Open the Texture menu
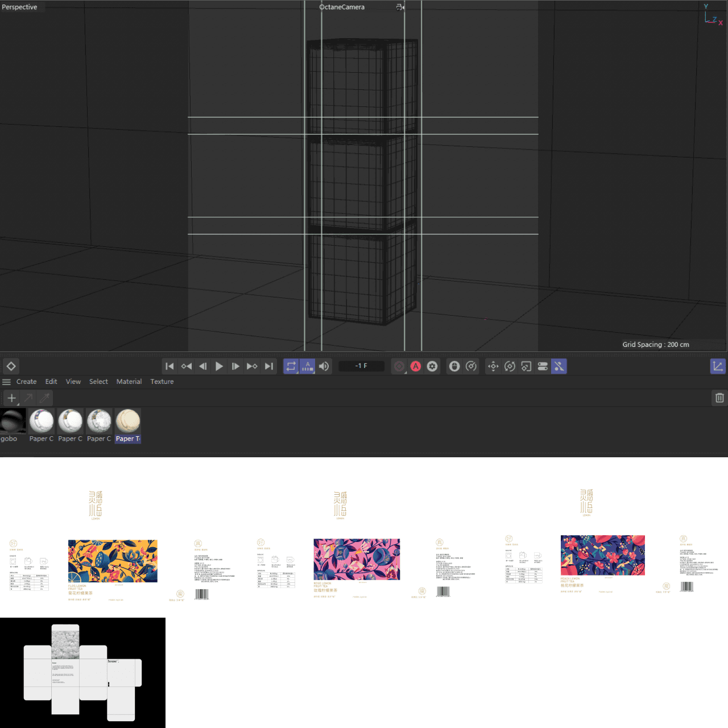Screen dimensions: 728x728 pos(162,382)
